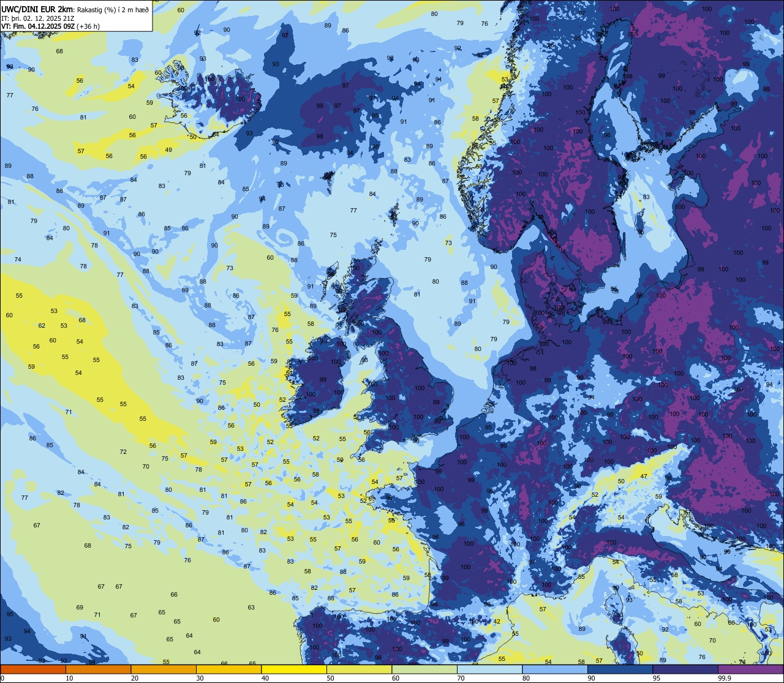This screenshot has height=683, width=784.
Task: Click the medium blue 80–90 legend segment
Action: coord(555,669)
